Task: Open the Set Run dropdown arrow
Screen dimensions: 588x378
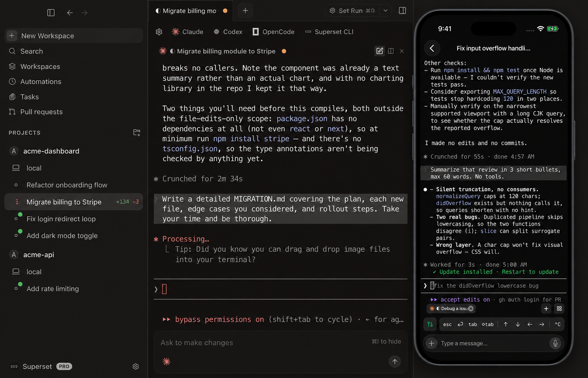Action: pos(385,11)
